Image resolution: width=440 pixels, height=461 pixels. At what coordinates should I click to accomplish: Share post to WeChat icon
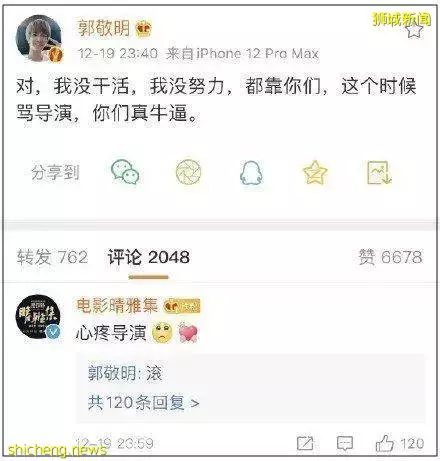coord(125,172)
